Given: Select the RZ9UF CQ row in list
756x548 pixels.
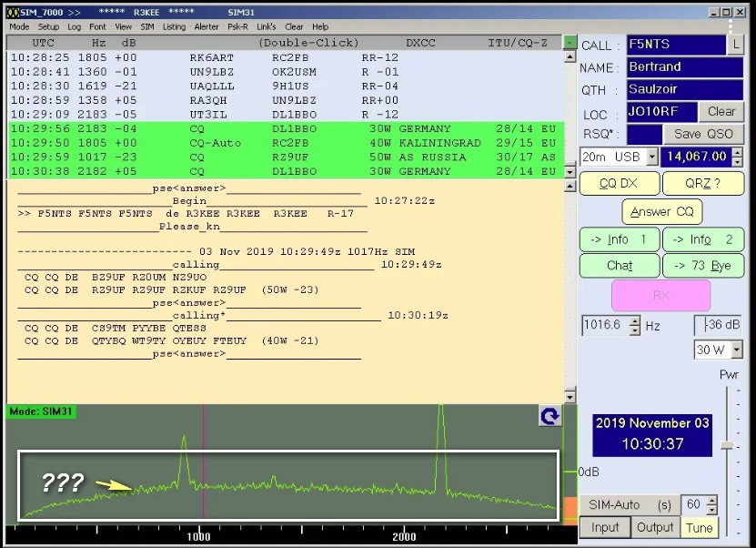Looking at the screenshot, I should [282, 157].
